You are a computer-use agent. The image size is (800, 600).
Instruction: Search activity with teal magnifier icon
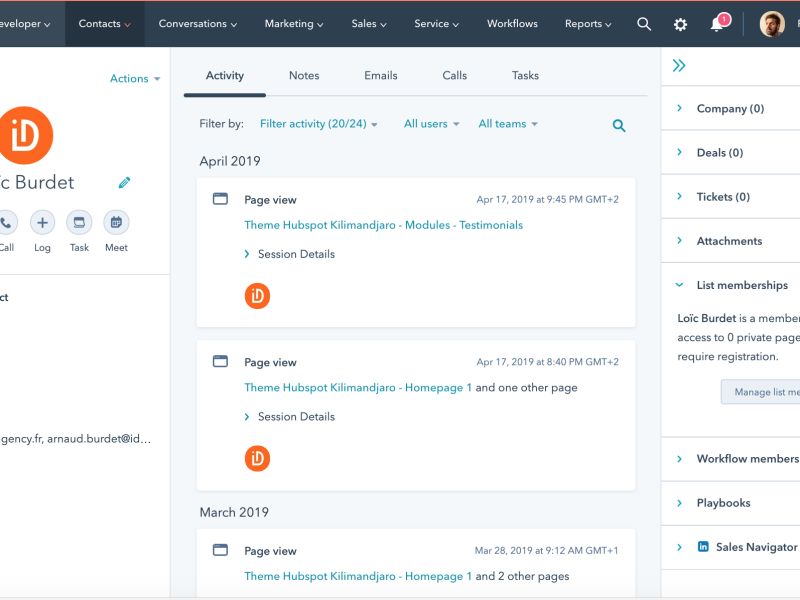(x=619, y=126)
